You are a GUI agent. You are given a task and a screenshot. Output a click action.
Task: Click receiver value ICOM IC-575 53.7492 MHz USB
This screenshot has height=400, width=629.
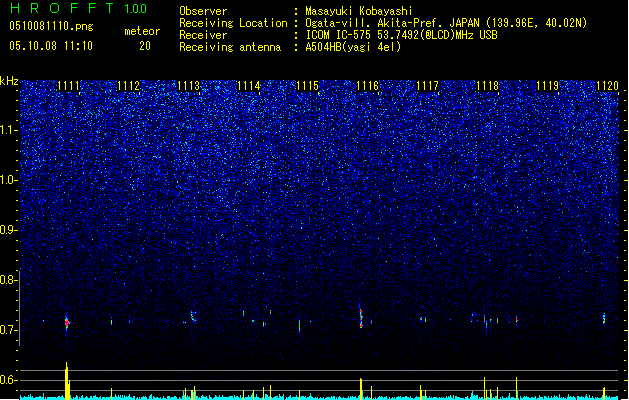(401, 35)
